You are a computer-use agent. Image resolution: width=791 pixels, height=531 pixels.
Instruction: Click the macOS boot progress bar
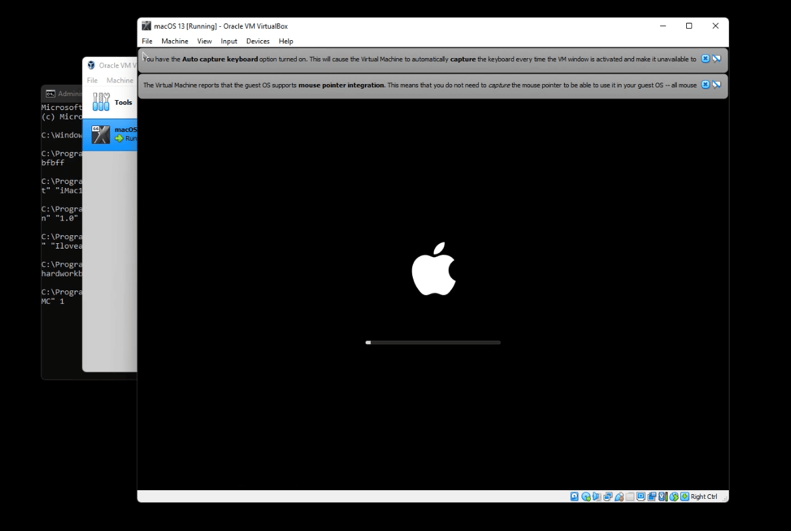[x=433, y=342]
